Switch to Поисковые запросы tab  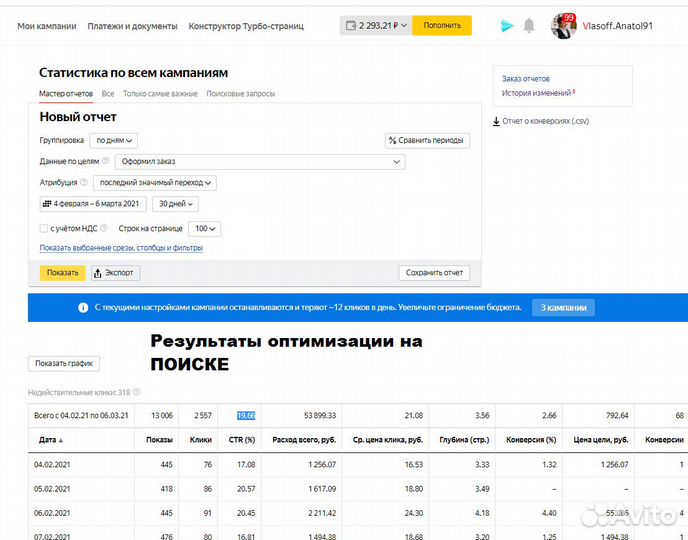tap(240, 93)
